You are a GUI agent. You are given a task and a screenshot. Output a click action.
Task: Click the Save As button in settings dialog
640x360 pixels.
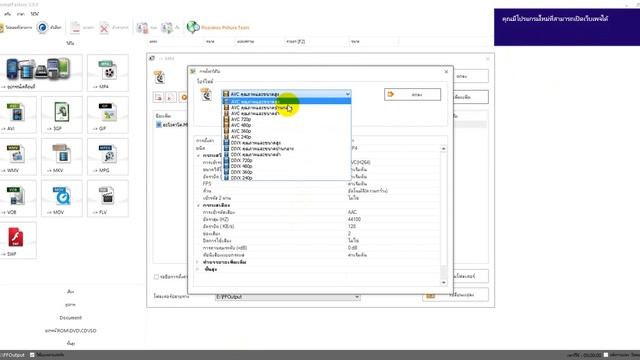(412, 94)
